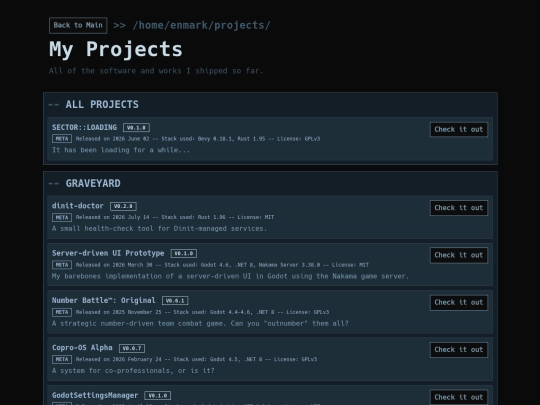This screenshot has width=540, height=405.
Task: Click 'A system for co-professionals' description
Action: click(x=133, y=371)
